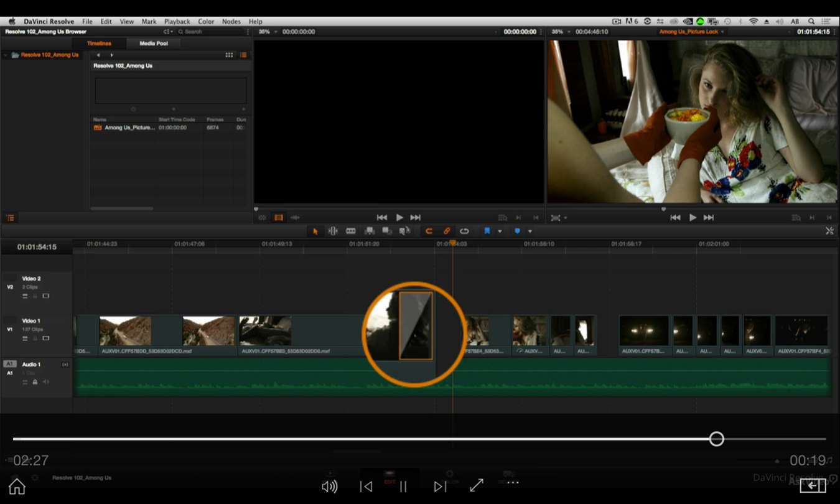Open the Color menu

[206, 21]
